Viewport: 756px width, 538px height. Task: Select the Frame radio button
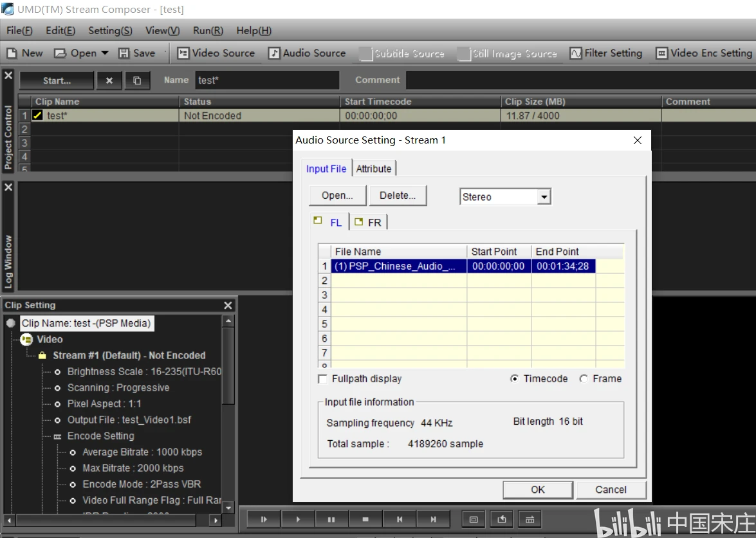click(x=583, y=379)
